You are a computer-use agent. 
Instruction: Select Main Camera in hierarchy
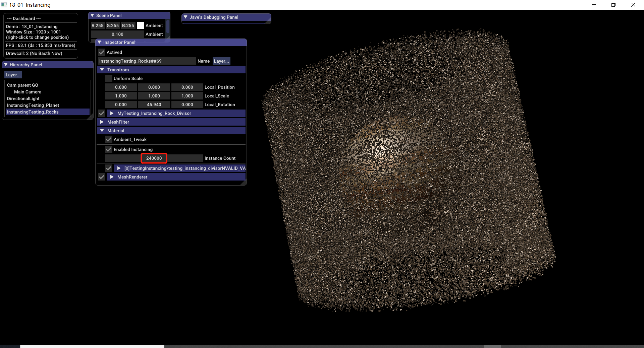28,92
